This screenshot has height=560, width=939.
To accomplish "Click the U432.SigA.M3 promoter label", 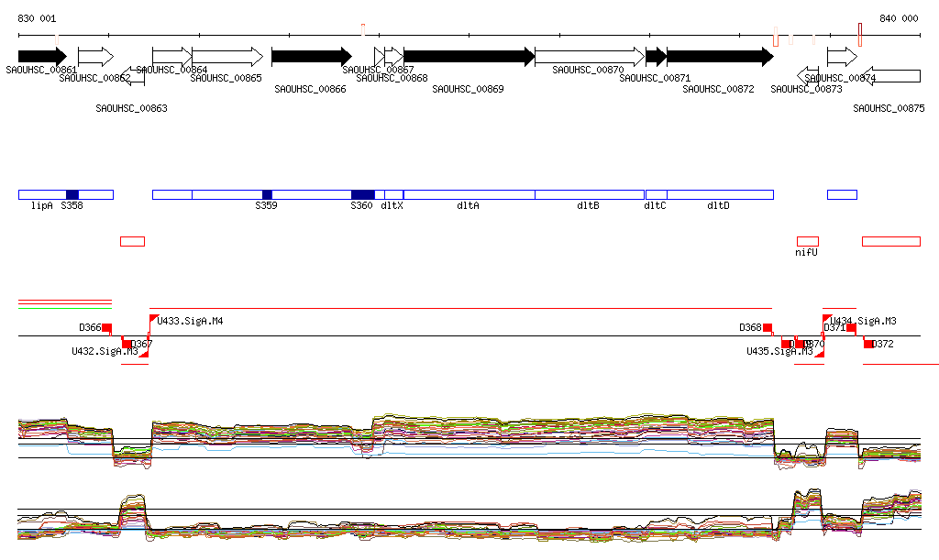I will 105,351.
